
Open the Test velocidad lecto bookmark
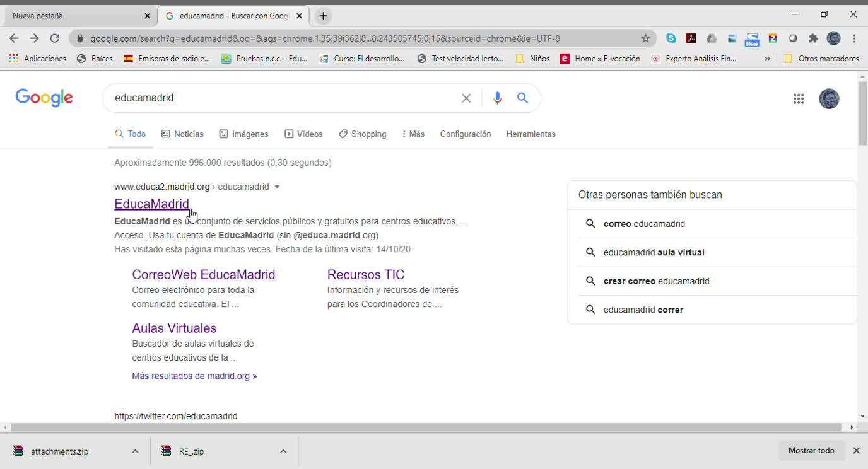pos(460,59)
